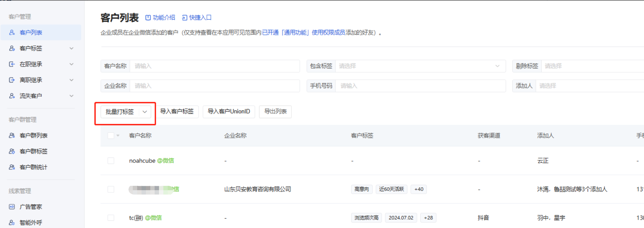Click the +40 more tags badge
The height and width of the screenshot is (228, 644).
pos(419,189)
